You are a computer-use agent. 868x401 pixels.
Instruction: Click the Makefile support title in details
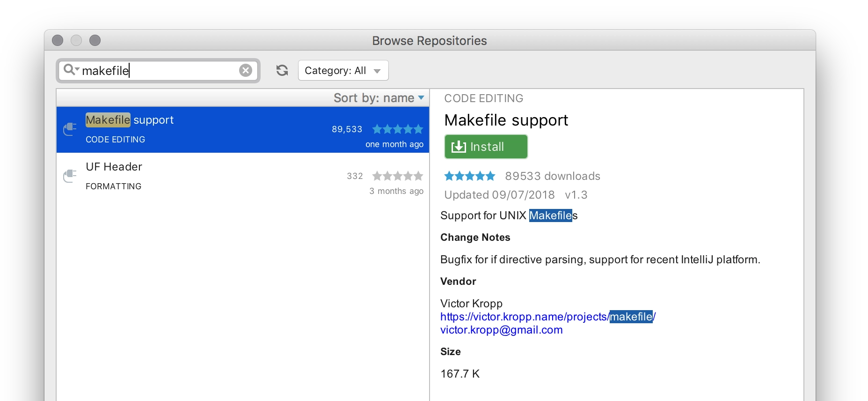coord(506,120)
